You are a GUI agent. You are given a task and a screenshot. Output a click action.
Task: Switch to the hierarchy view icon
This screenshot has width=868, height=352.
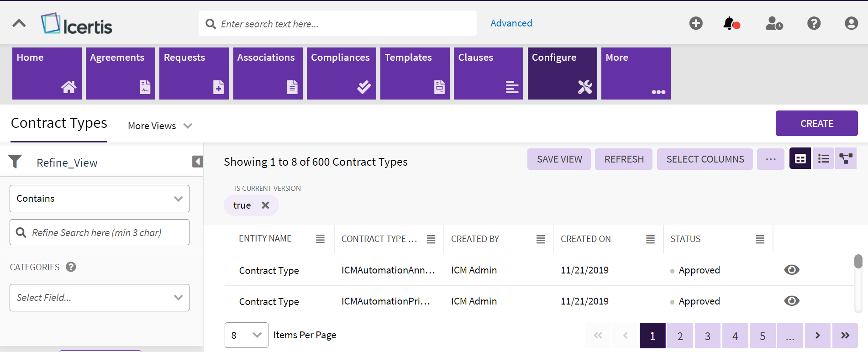tap(846, 159)
